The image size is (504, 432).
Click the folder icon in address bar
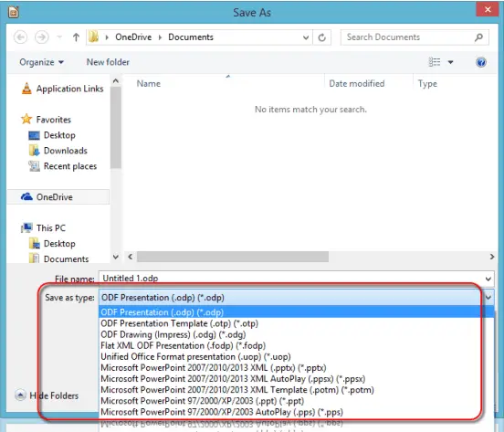[94, 37]
